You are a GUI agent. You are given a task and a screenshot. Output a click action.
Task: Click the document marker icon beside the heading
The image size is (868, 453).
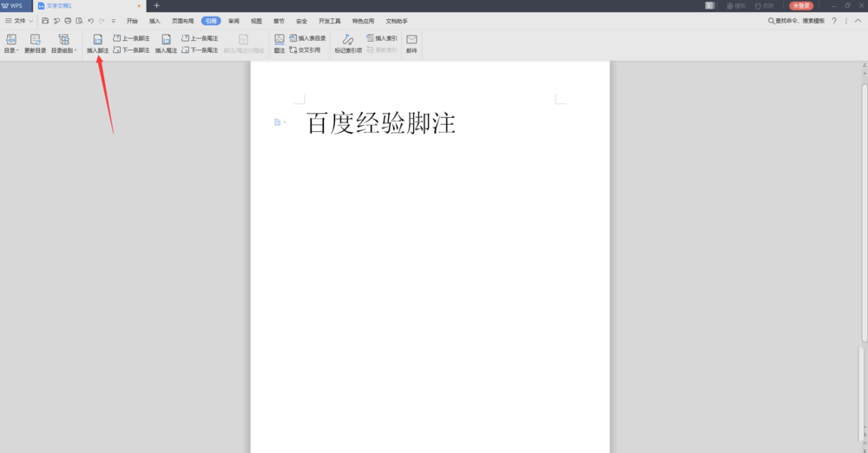(x=278, y=121)
